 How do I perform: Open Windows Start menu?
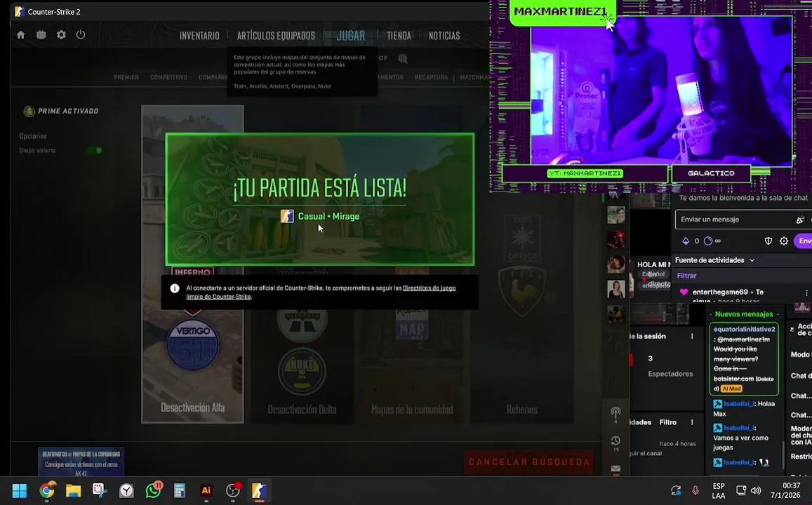19,490
